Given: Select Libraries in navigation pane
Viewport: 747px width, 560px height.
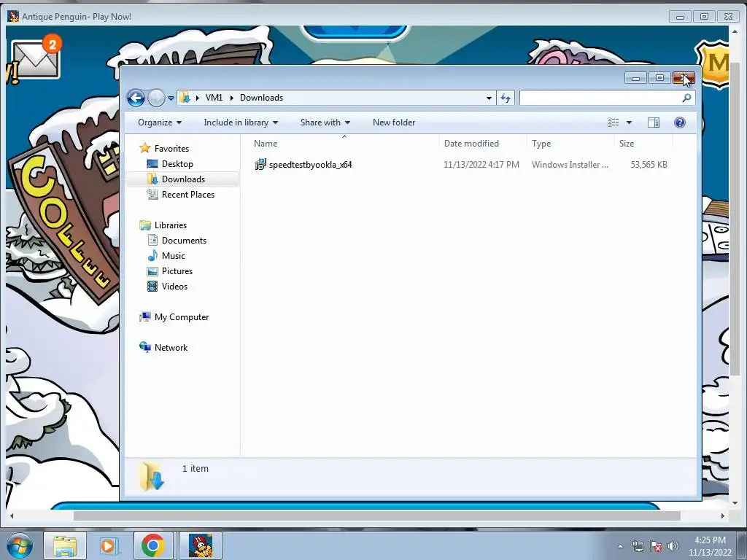Looking at the screenshot, I should 171,225.
